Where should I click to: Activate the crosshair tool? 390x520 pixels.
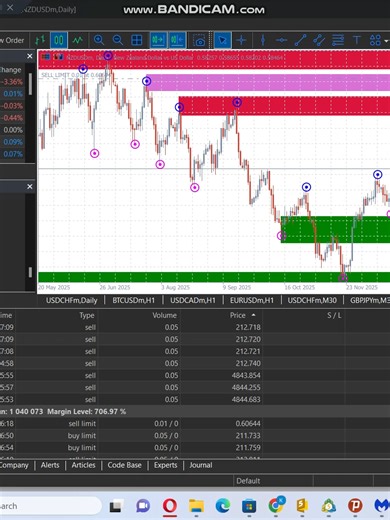241,40
